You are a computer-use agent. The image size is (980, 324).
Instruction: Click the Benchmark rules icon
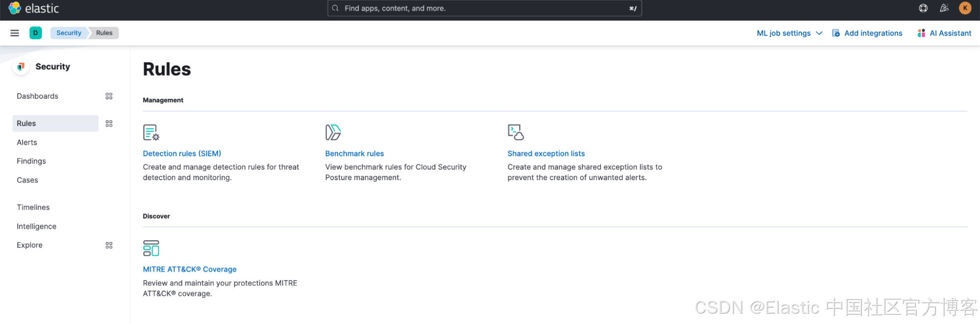point(333,133)
